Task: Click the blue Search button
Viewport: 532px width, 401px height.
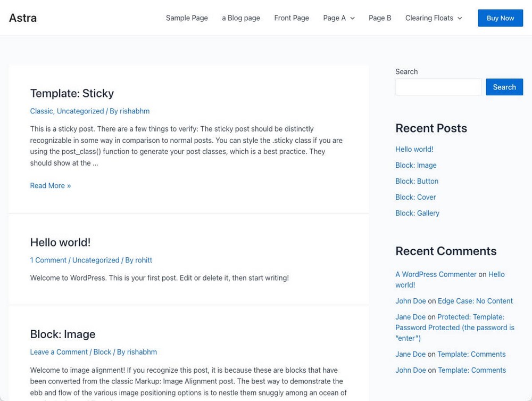Action: [504, 87]
